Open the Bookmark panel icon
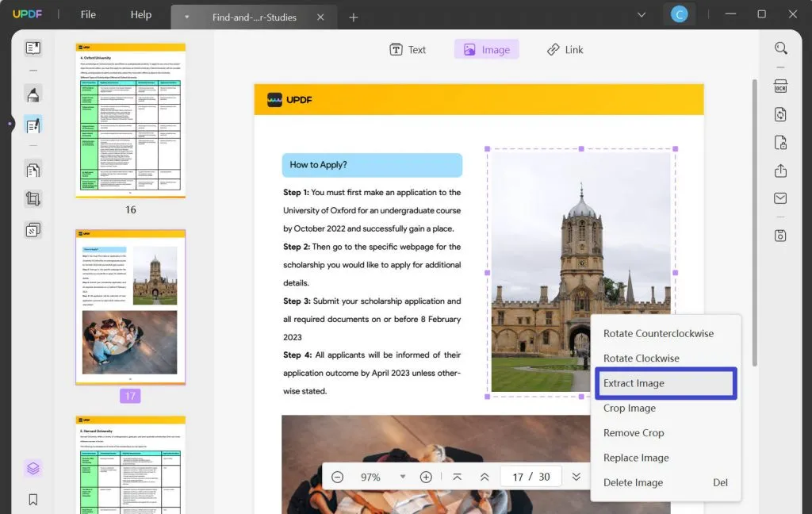 click(33, 499)
